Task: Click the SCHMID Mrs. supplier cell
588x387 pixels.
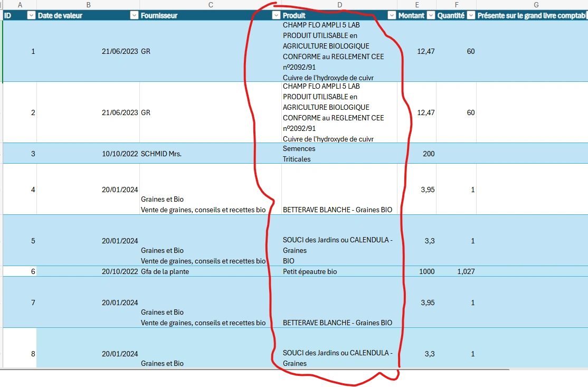Action: pos(211,154)
